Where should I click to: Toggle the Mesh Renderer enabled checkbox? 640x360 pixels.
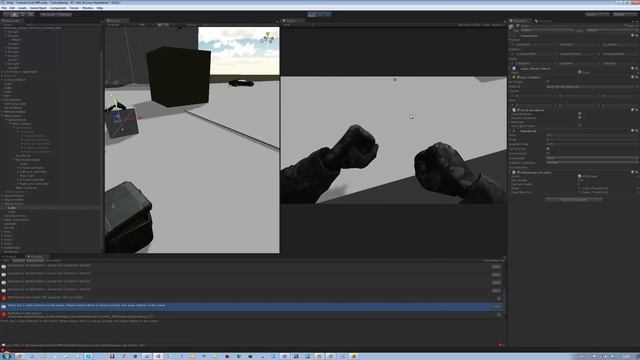[x=518, y=110]
